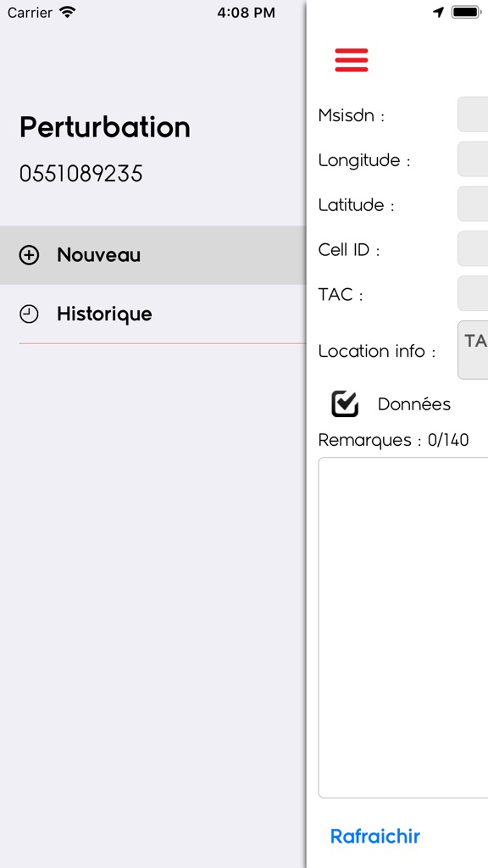Click the Longitude input field
488x868 pixels.
tap(473, 159)
